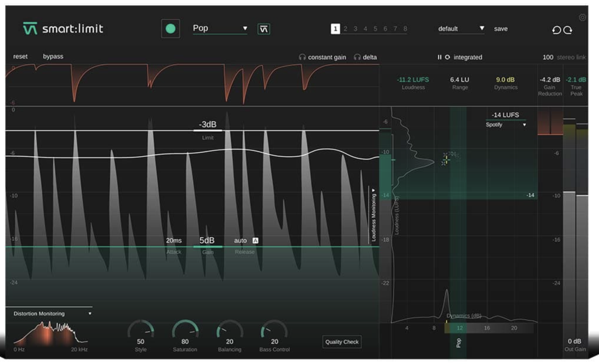This screenshot has height=364, width=599.
Task: Click the -3dB Limit value field
Action: 207,124
